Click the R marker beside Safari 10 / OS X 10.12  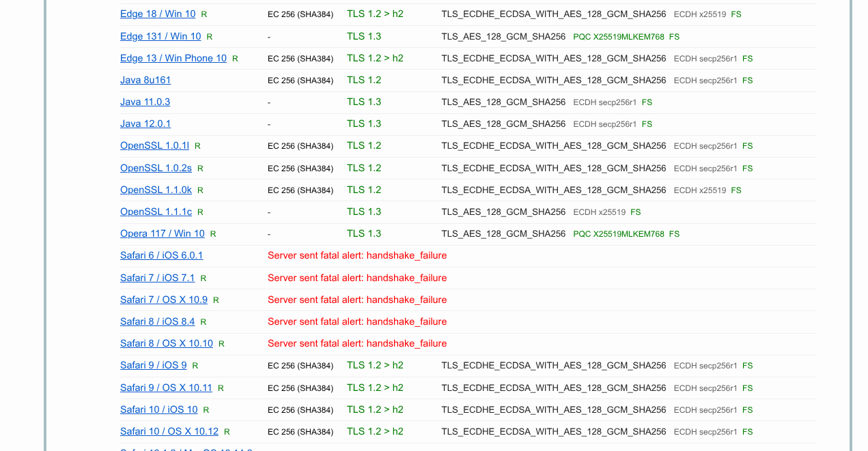click(227, 432)
